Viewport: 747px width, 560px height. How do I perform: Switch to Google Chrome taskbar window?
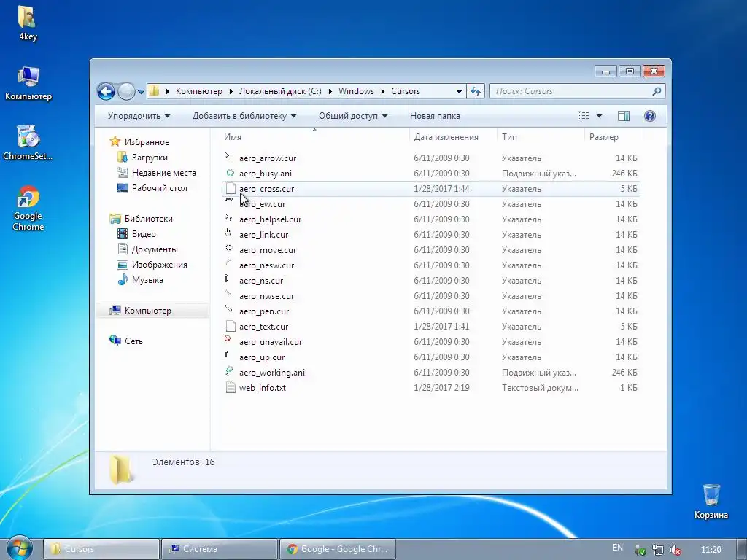pos(338,549)
